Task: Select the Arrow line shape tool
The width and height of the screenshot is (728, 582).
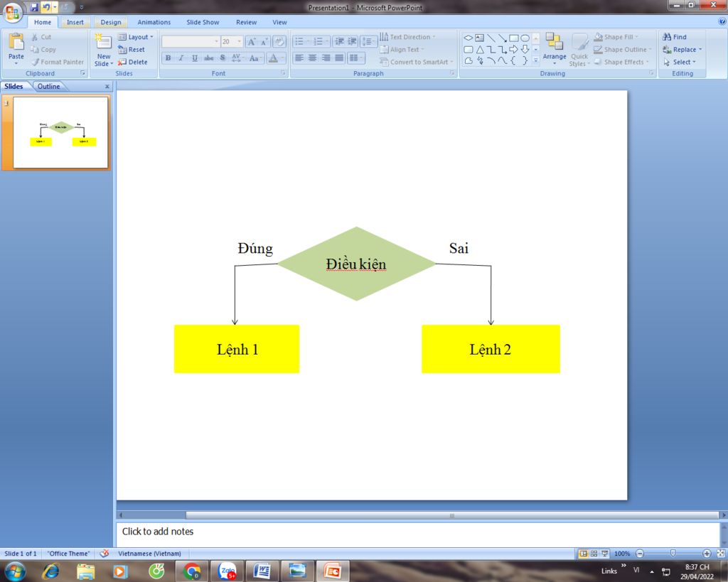Action: (x=503, y=38)
